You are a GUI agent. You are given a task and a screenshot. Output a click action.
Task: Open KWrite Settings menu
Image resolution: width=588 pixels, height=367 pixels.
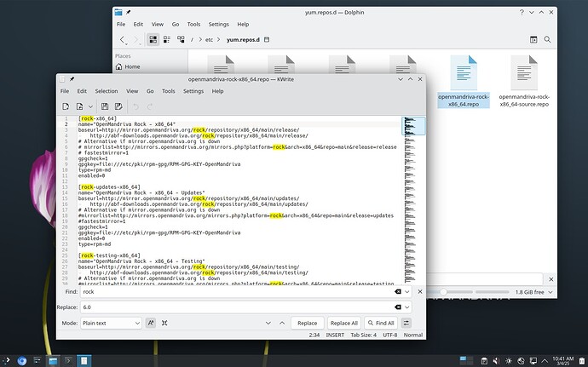[x=193, y=91]
